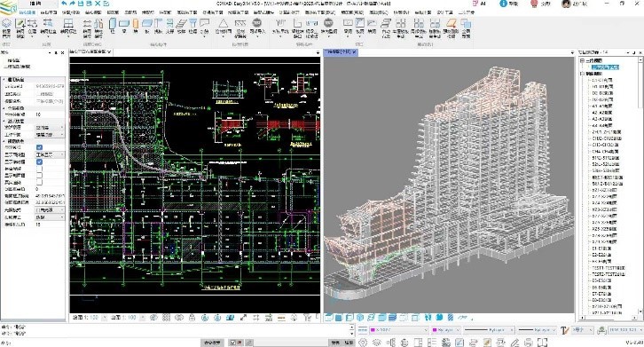Select the column member tool in the ribbon
This screenshot has width=644, height=347.
tap(113, 25)
